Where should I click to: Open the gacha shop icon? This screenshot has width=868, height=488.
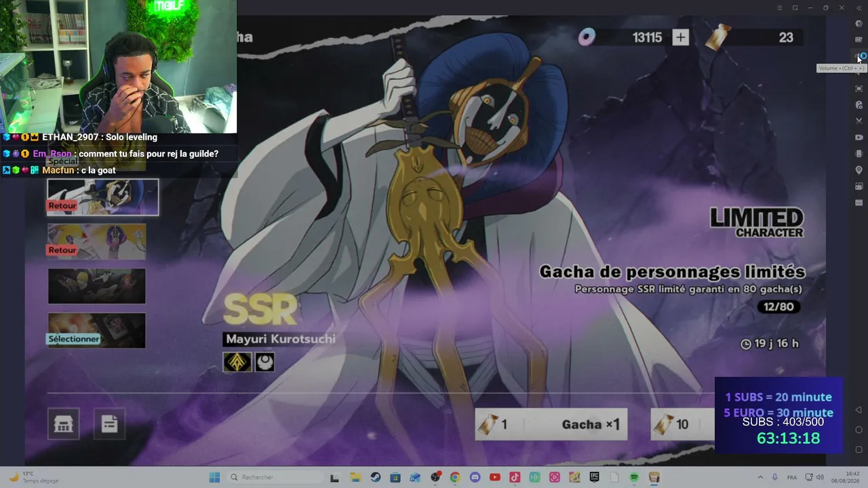coord(63,424)
